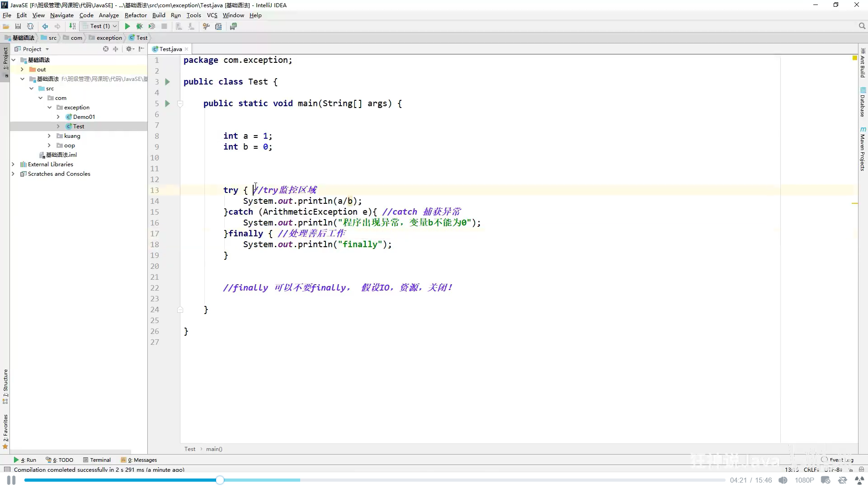
Task: Click the Save All floppy icon
Action: click(18, 26)
